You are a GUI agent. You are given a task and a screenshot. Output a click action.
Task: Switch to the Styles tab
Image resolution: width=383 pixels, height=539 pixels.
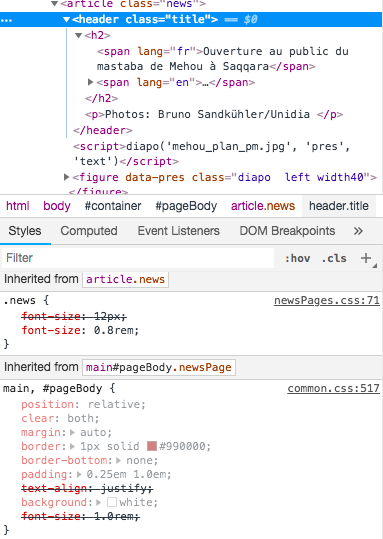pyautogui.click(x=25, y=231)
